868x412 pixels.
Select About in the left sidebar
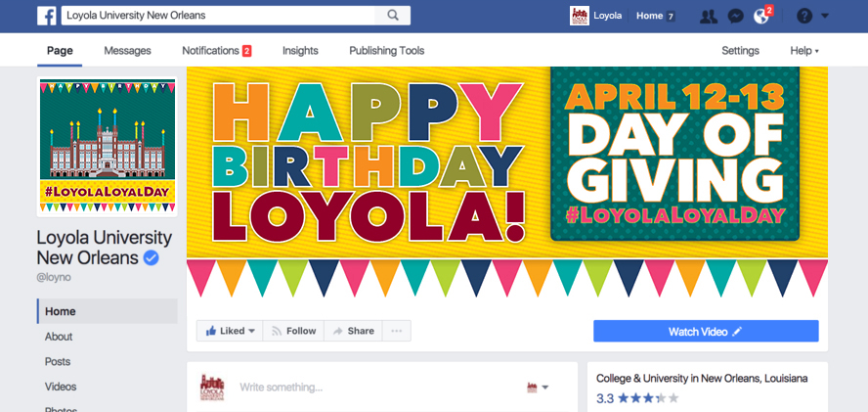[x=59, y=337]
